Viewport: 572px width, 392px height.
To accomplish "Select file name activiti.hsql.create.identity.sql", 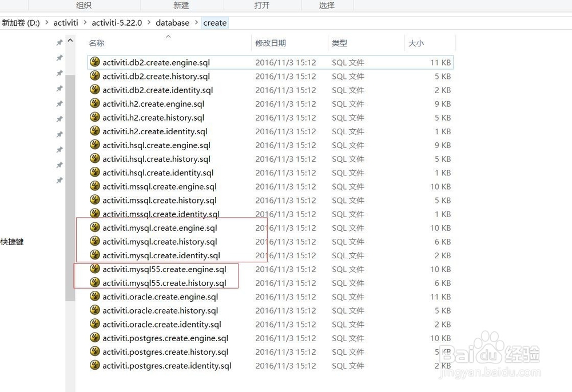I will (158, 173).
